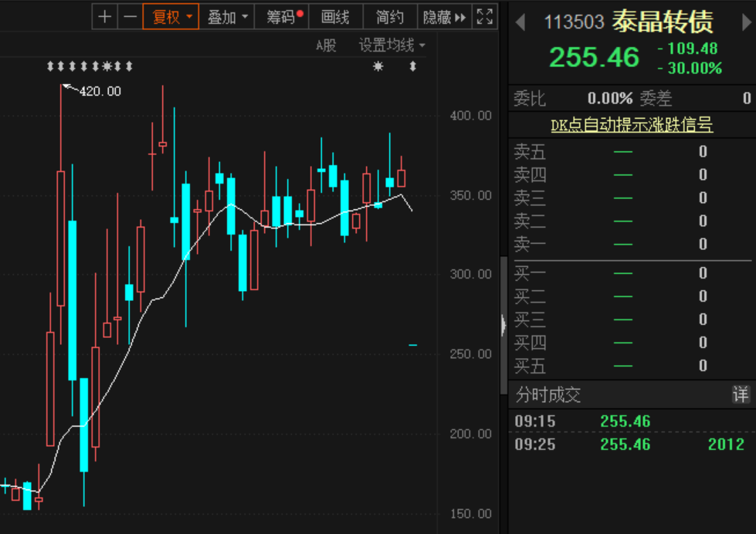Click the 250.00 price axis label
This screenshot has height=534, width=756.
(470, 353)
